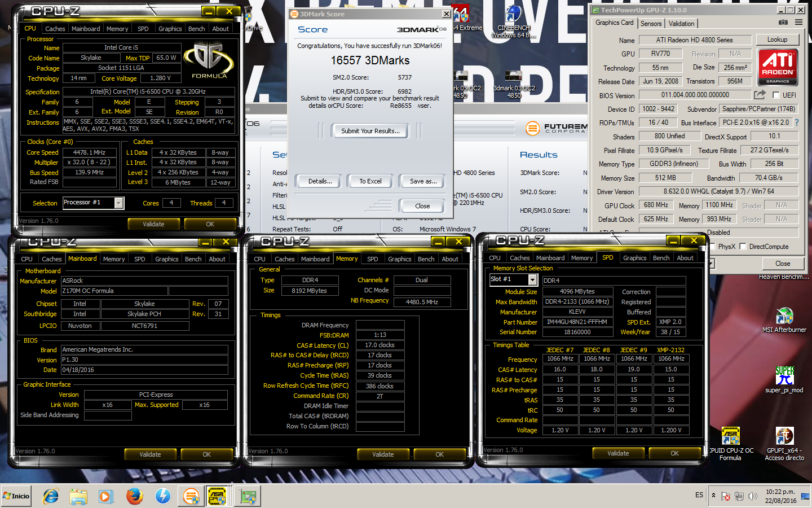Click the ATI Radeon Graphics logo

click(778, 68)
